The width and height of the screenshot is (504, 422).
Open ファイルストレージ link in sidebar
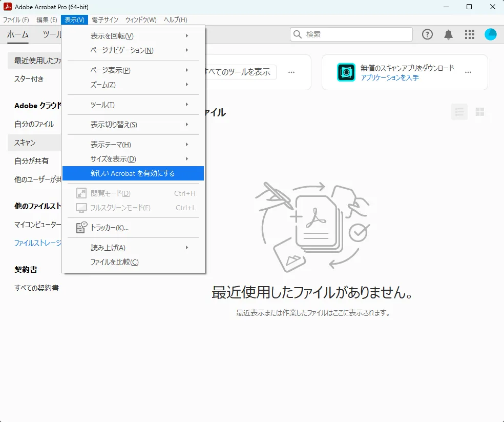(x=37, y=243)
